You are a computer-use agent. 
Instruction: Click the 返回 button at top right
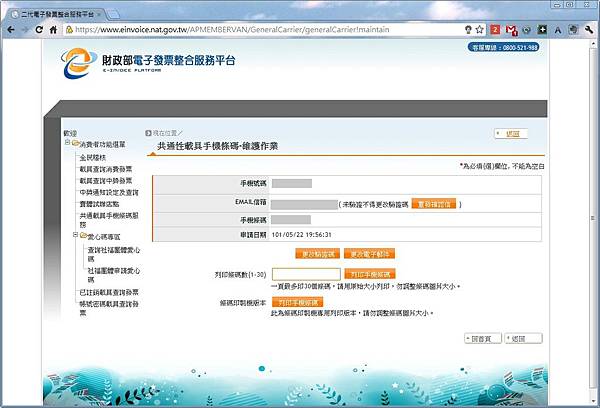click(511, 133)
